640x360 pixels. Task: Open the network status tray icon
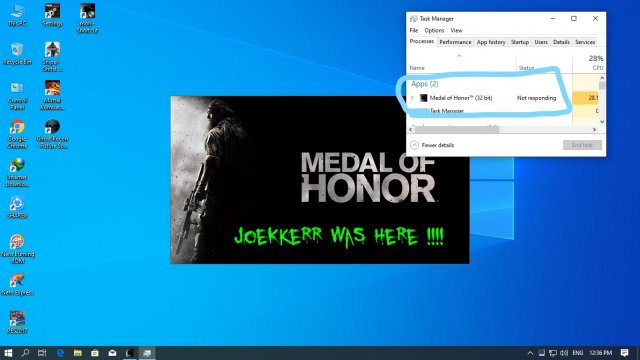pyautogui.click(x=553, y=353)
